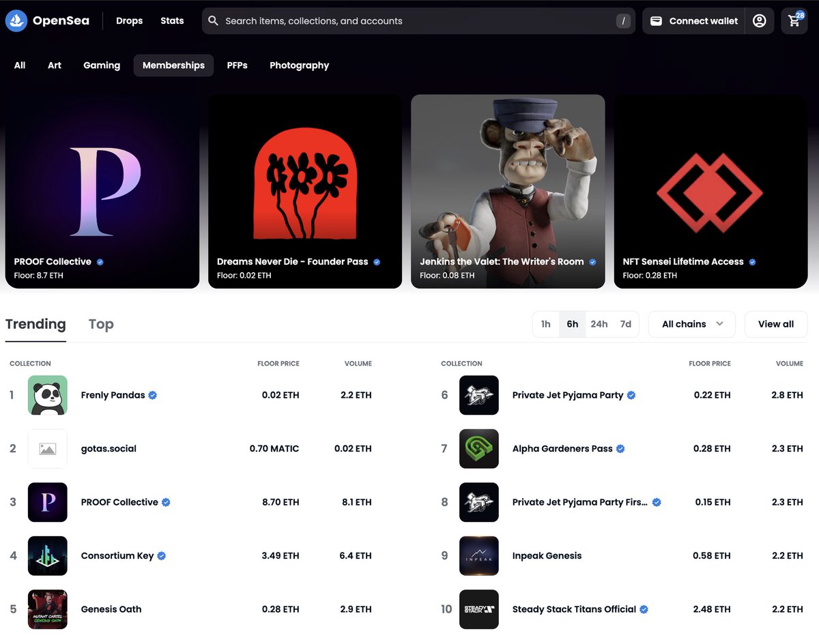Open gotas.social collection link
819x644 pixels.
click(x=109, y=449)
